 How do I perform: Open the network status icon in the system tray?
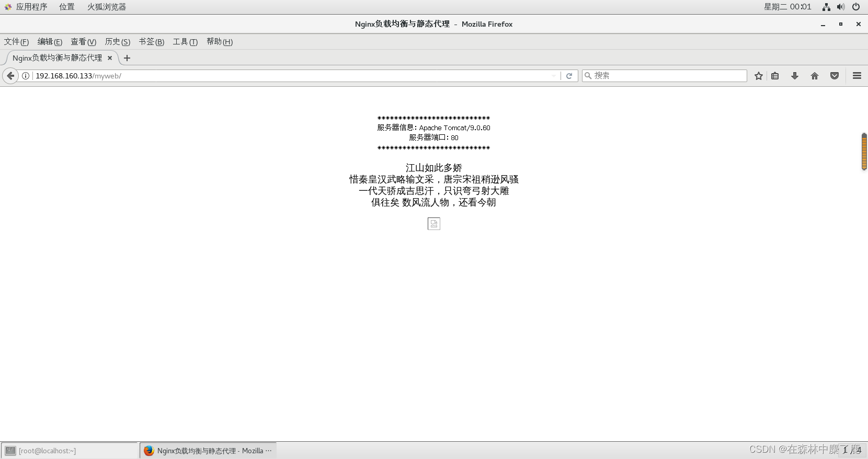coord(826,7)
